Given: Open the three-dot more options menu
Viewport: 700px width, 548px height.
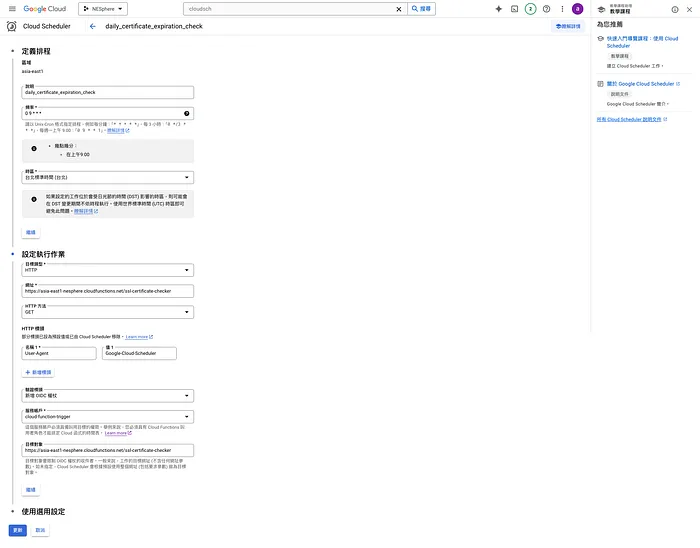Looking at the screenshot, I should 562,9.
